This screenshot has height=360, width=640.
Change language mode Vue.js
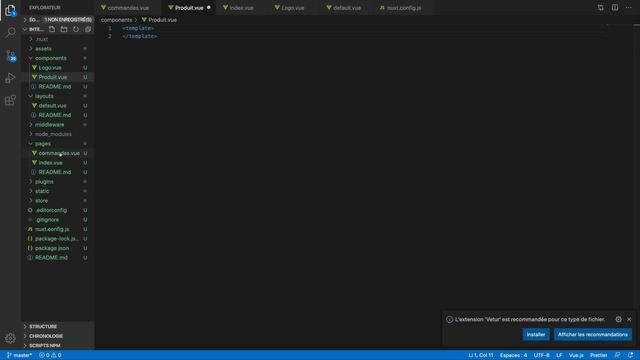[x=576, y=355]
